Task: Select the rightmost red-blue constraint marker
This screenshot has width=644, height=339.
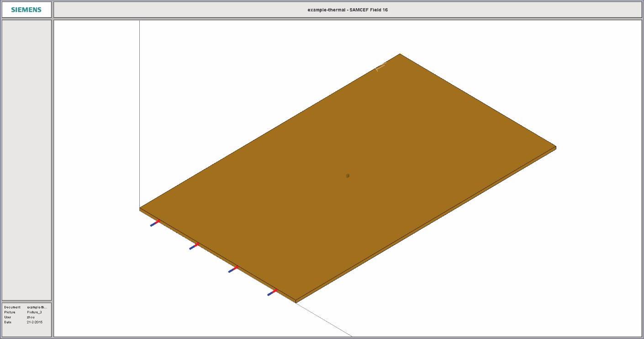Action: pos(272,292)
